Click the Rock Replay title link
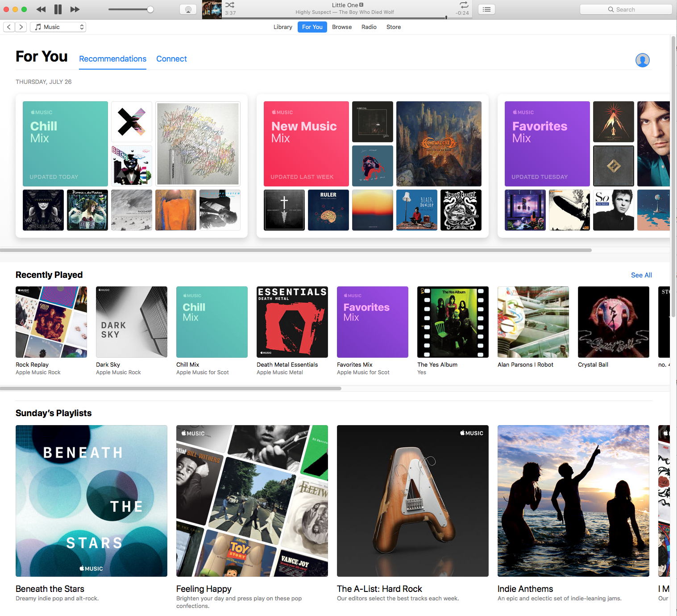This screenshot has height=616, width=677. (x=32, y=365)
